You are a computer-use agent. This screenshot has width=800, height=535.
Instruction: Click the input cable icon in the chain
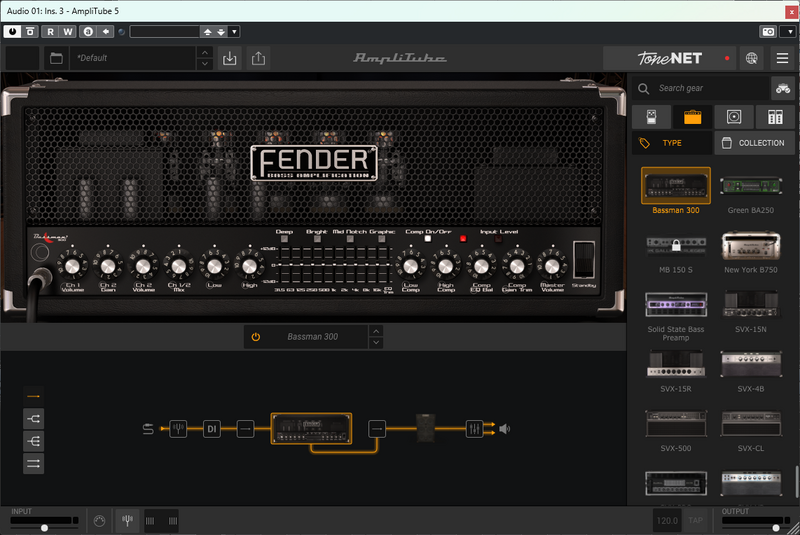tap(148, 429)
